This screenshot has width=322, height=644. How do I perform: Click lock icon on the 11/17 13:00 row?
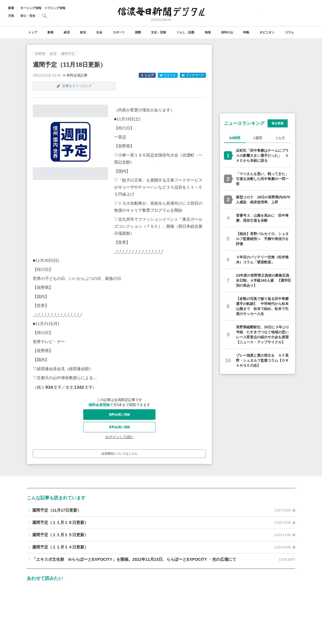pos(294,510)
